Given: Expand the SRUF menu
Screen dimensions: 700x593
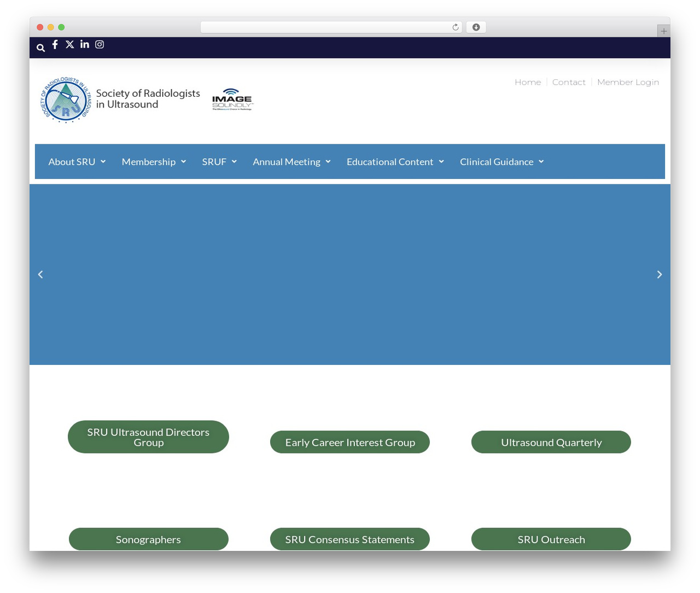Looking at the screenshot, I should (x=219, y=162).
